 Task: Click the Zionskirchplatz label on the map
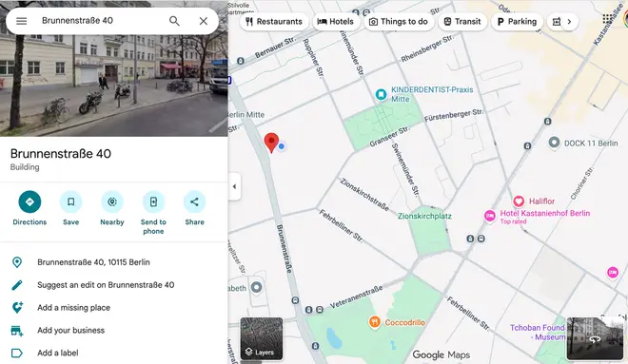424,216
